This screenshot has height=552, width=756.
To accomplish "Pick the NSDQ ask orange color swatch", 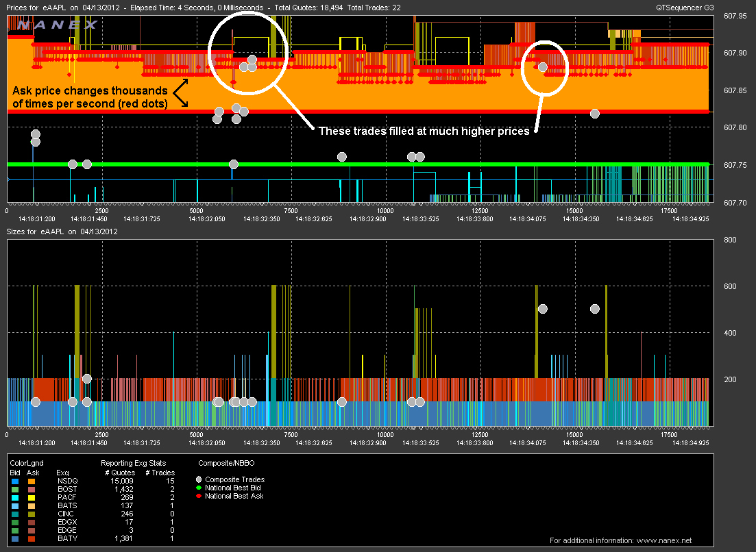I will point(32,481).
